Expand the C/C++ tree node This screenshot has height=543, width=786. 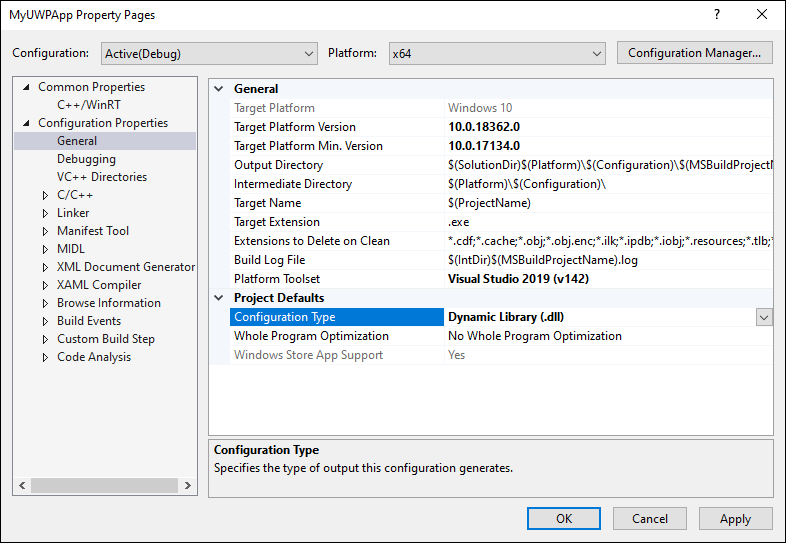click(45, 195)
